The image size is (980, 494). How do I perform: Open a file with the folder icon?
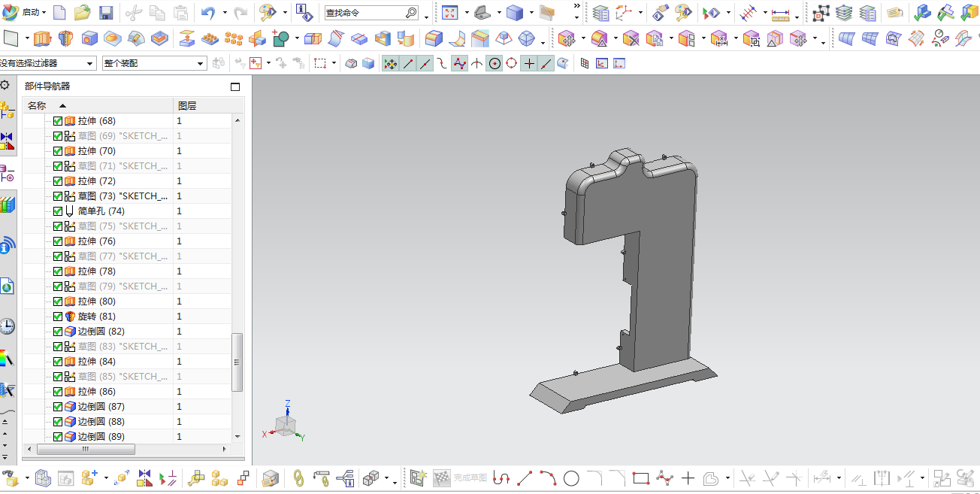tap(83, 13)
